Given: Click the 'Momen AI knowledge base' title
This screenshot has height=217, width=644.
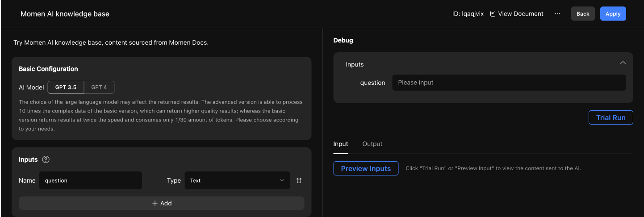Looking at the screenshot, I should [65, 14].
